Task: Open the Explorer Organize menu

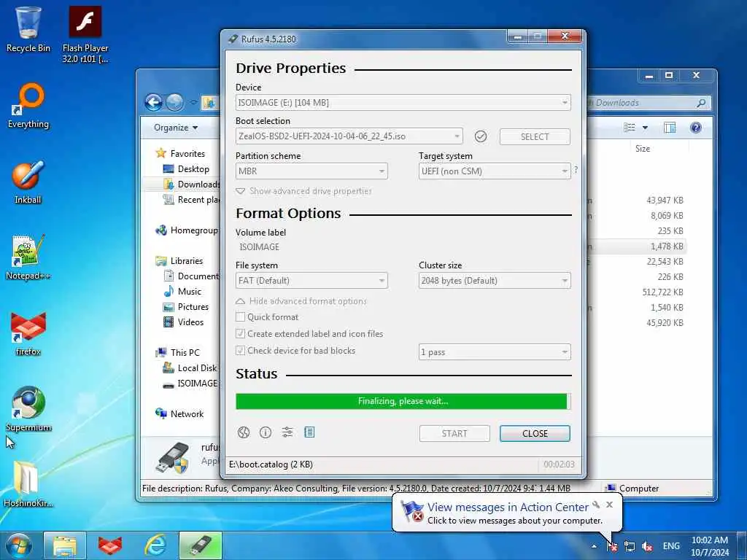Action: coord(175,128)
